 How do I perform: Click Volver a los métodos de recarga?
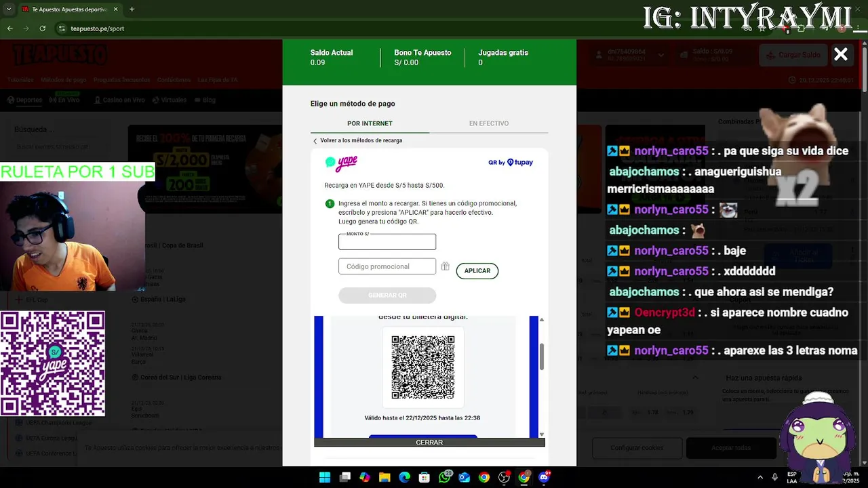(x=357, y=140)
